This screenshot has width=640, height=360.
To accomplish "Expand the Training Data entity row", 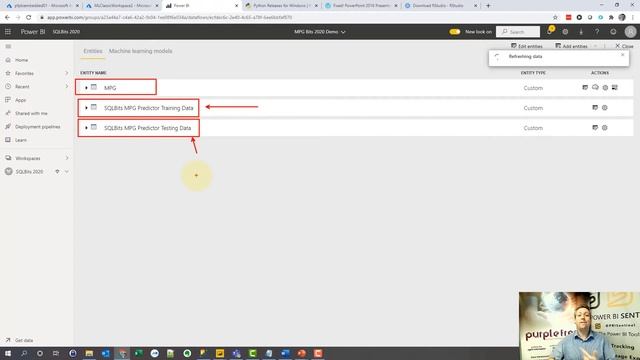I will (86, 108).
